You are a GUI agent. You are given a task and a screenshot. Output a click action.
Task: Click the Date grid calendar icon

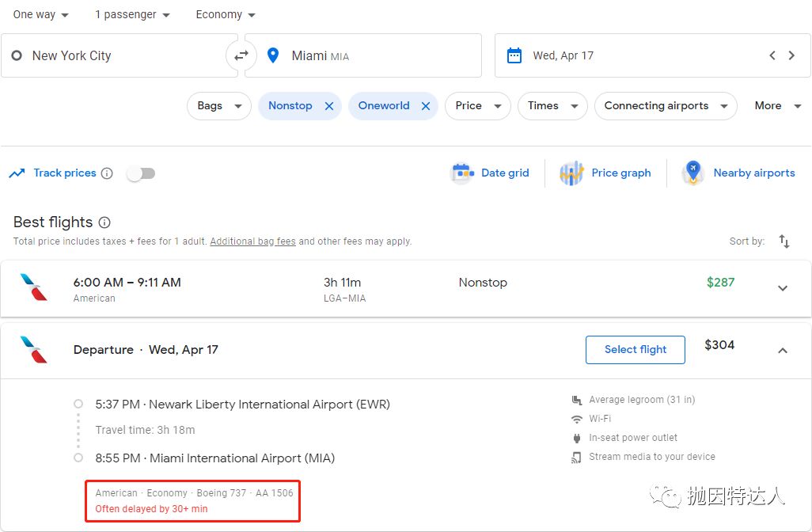point(462,173)
